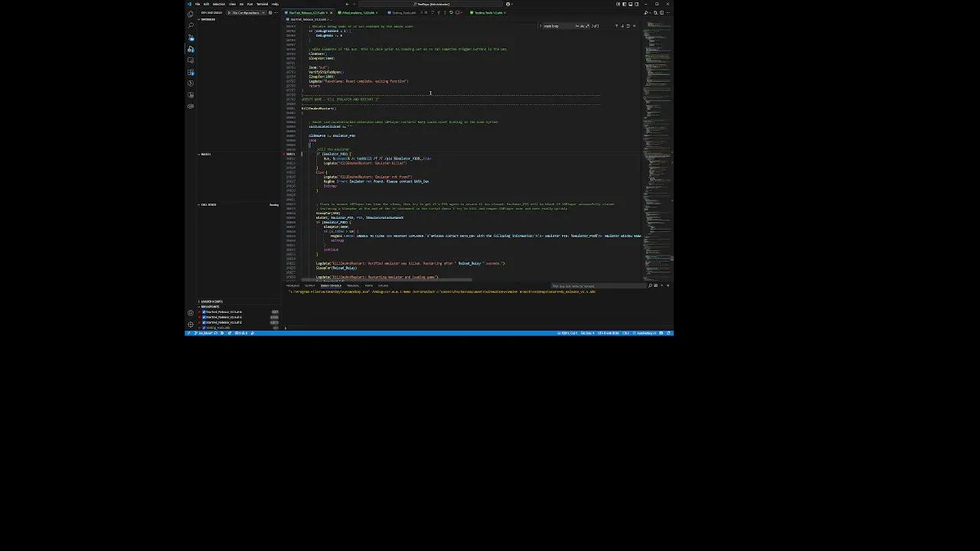This screenshot has height=551, width=980.
Task: Click the debug toolbar restart icon
Action: tap(451, 12)
